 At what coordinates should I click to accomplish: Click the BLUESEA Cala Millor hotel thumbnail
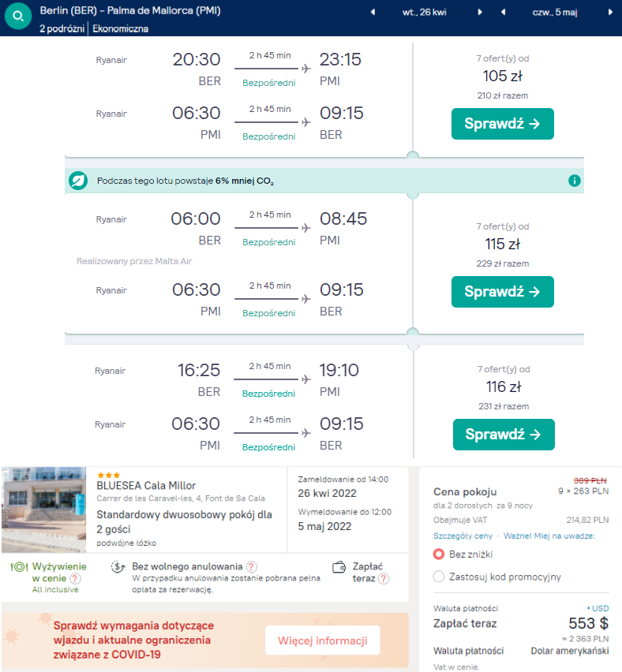[44, 509]
